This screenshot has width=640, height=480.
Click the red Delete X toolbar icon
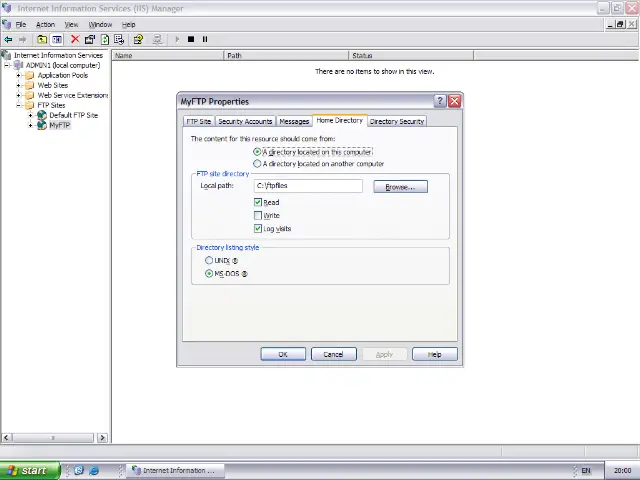click(75, 39)
